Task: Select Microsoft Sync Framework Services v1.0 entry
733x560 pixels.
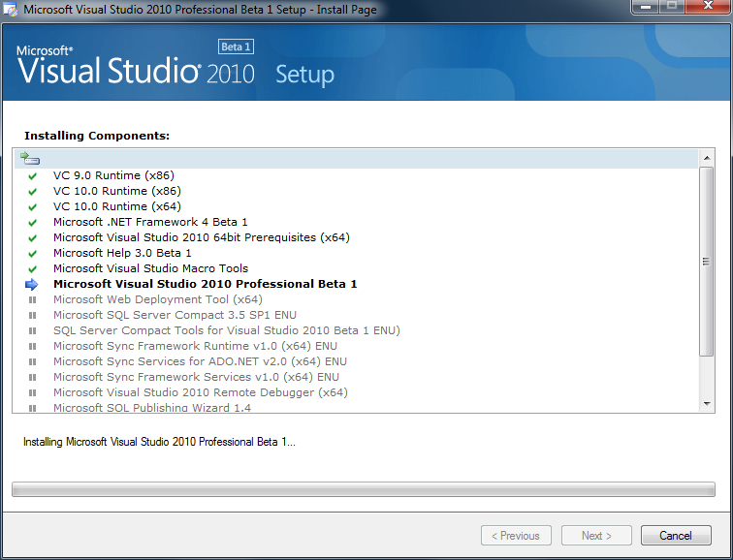Action: (196, 377)
